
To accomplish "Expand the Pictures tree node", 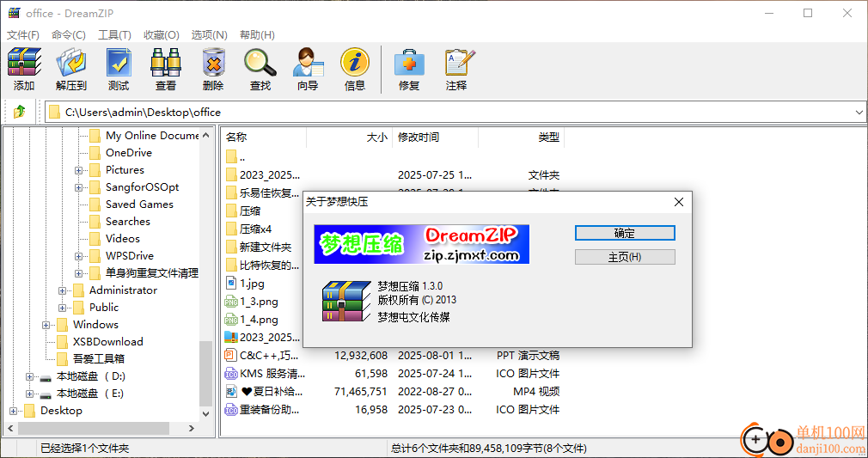I will point(78,171).
